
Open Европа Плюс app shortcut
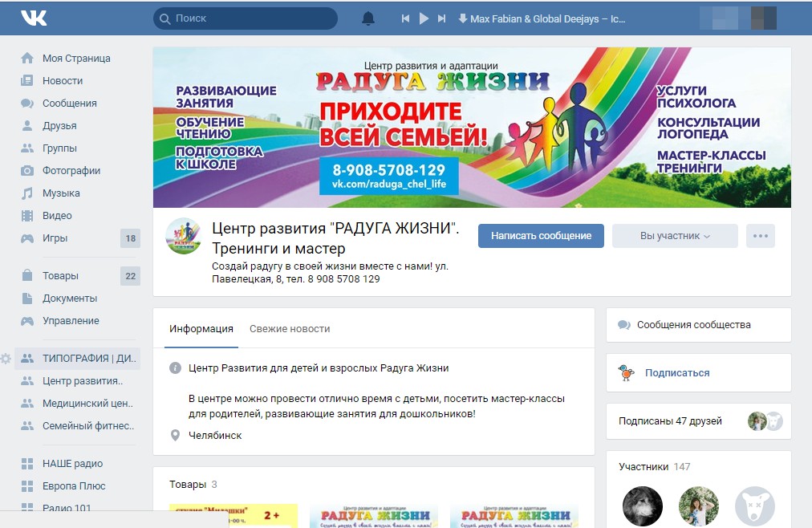pos(77,486)
